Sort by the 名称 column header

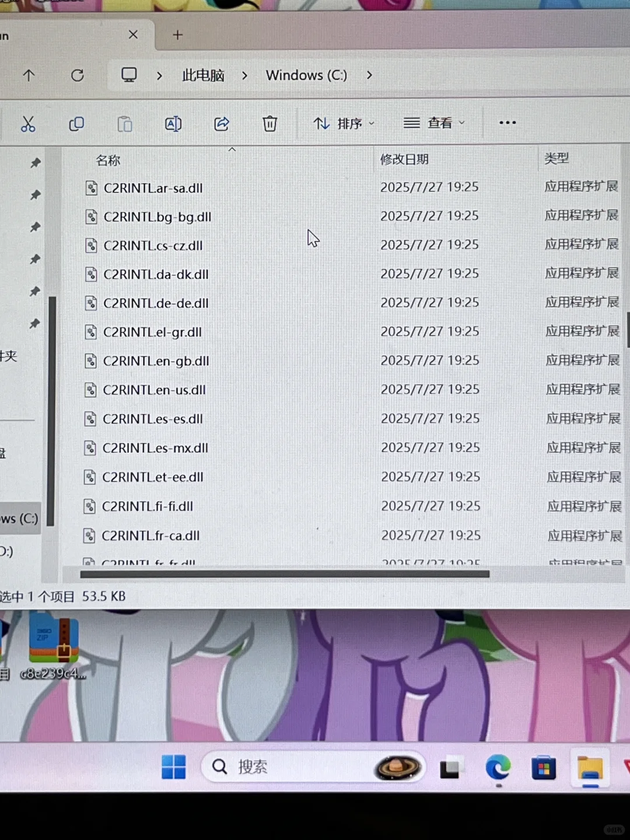click(x=108, y=160)
